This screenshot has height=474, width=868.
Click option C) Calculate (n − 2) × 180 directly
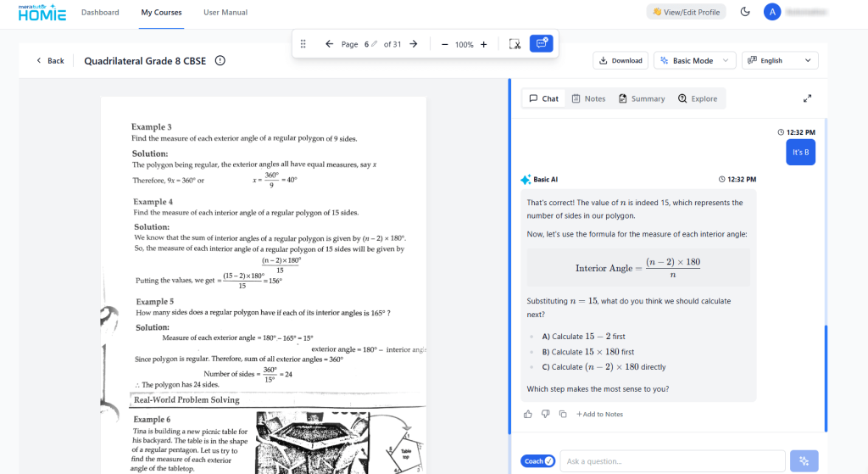pos(604,366)
